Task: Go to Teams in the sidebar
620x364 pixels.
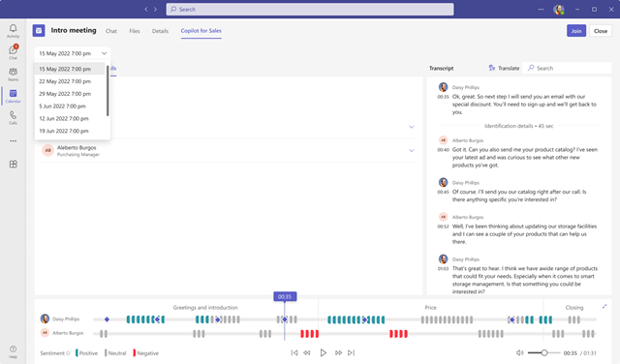Action: click(13, 74)
